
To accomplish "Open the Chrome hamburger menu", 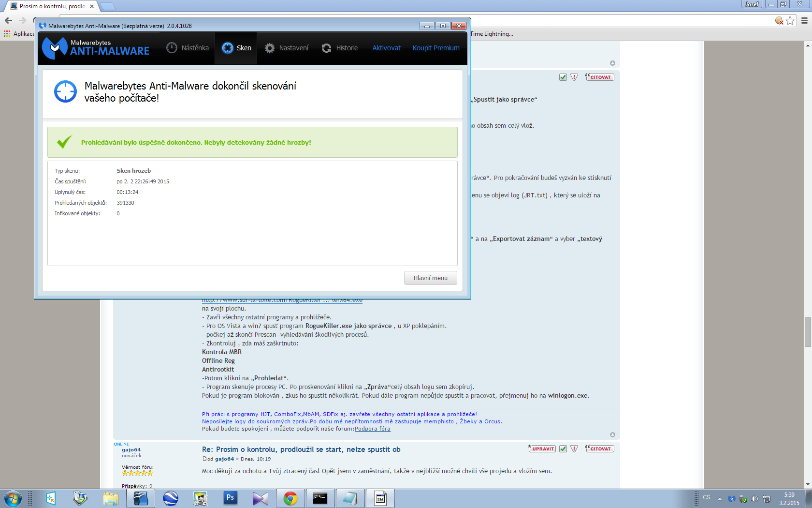I will click(x=804, y=20).
